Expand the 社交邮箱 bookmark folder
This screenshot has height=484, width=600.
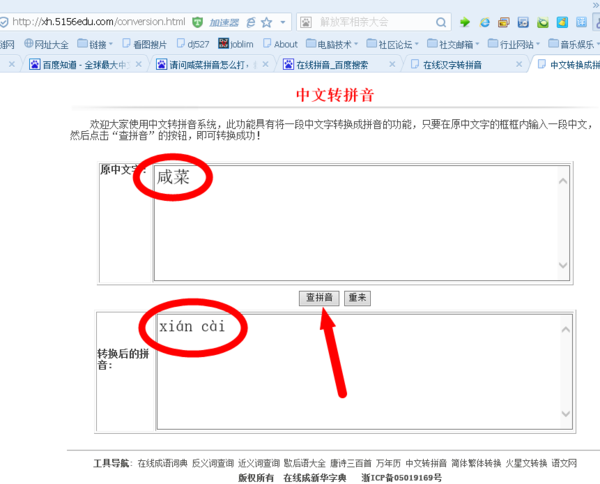[453, 44]
